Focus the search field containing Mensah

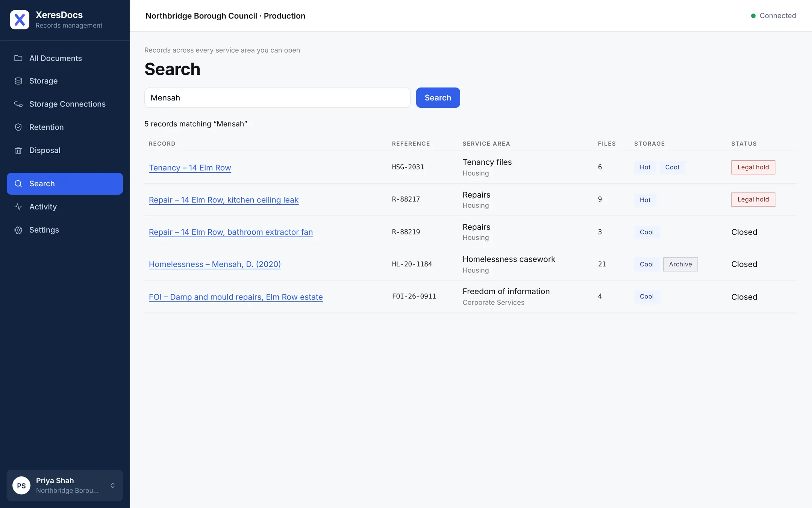(x=277, y=98)
